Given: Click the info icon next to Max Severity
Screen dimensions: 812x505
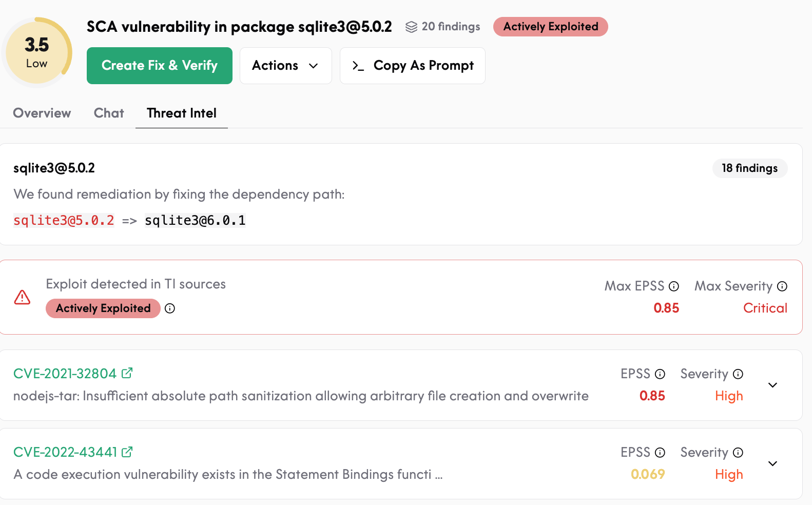Looking at the screenshot, I should tap(782, 286).
